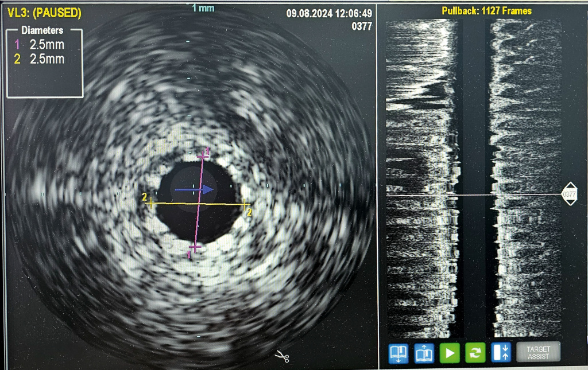Image resolution: width=588 pixels, height=370 pixels.
Task: Click the bookmark-up book icon
Action: [424, 352]
